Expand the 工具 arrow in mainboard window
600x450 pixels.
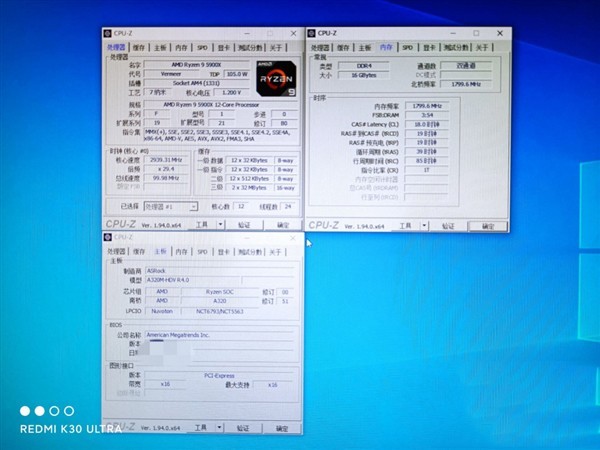point(219,427)
